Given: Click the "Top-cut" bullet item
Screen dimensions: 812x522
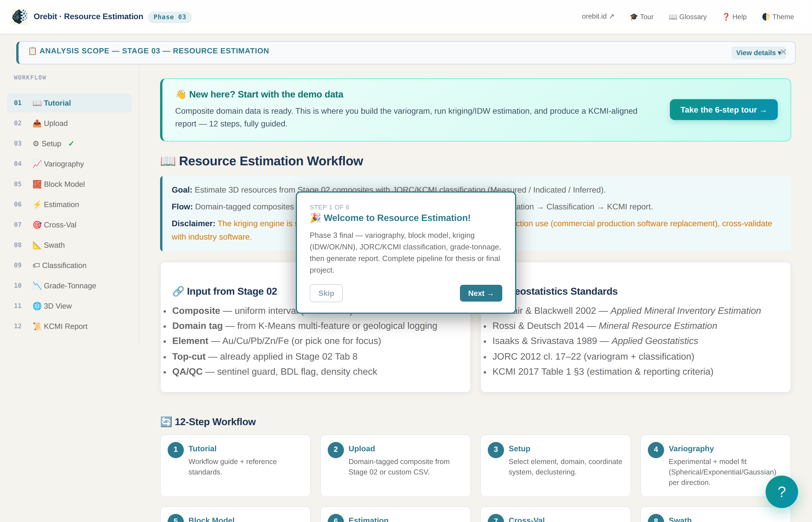Looking at the screenshot, I should point(265,356).
